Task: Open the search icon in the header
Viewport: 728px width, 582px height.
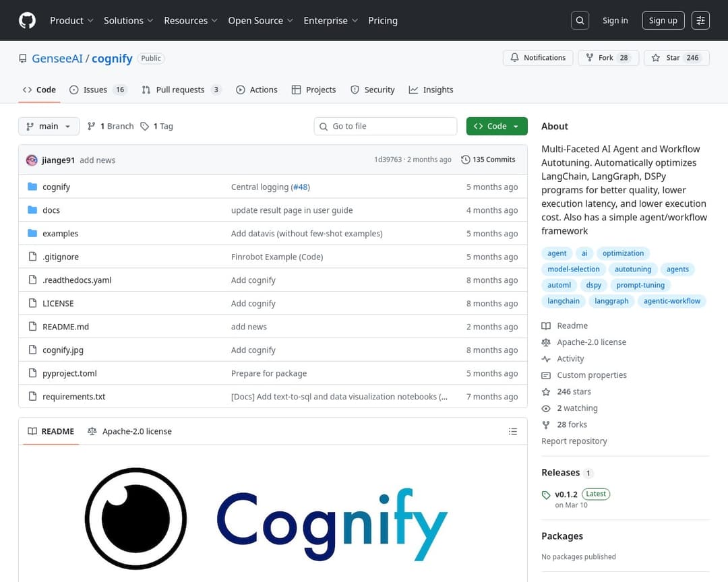Action: (580, 20)
